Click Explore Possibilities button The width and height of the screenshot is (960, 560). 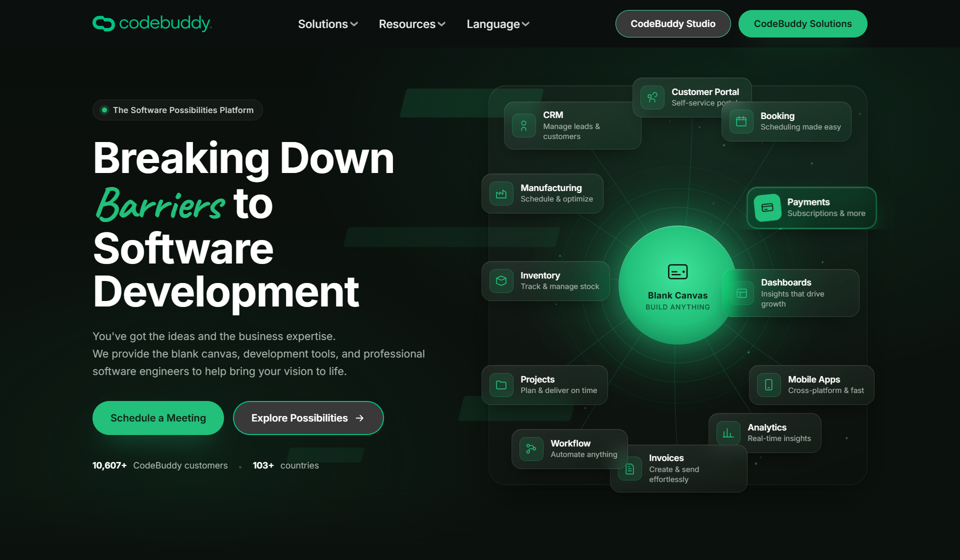pyautogui.click(x=308, y=418)
